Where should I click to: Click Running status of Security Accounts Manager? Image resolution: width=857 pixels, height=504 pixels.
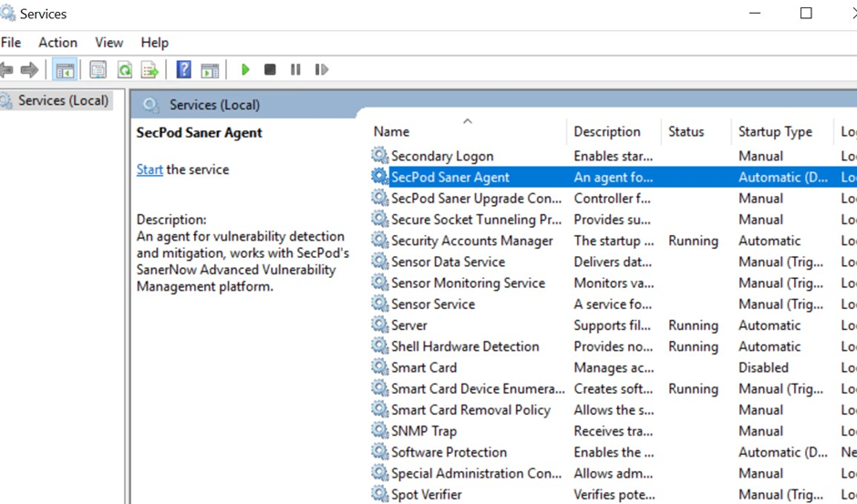click(x=693, y=242)
